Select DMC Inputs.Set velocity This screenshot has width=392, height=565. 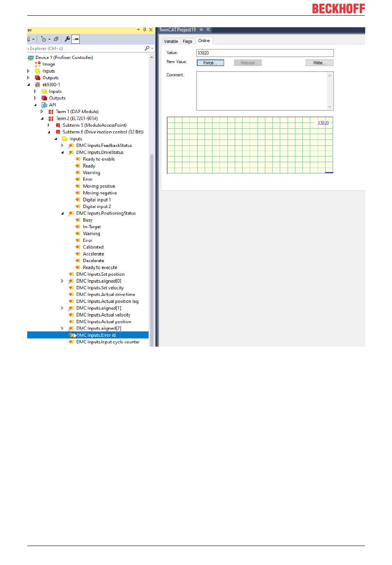(100, 288)
